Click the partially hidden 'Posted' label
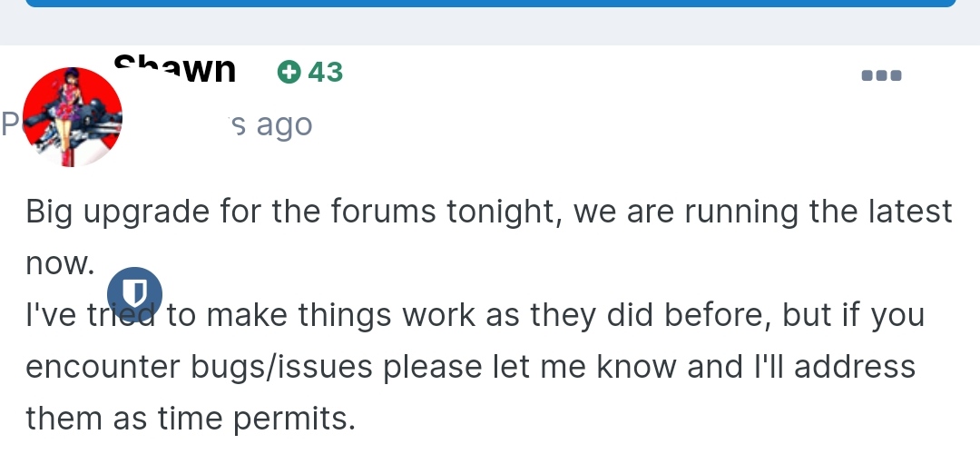 click(x=11, y=124)
